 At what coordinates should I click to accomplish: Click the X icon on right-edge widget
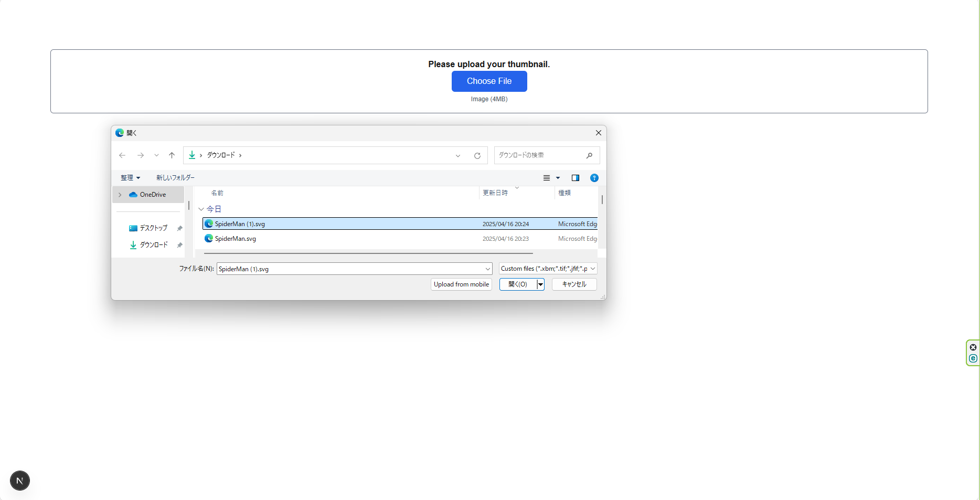[973, 347]
